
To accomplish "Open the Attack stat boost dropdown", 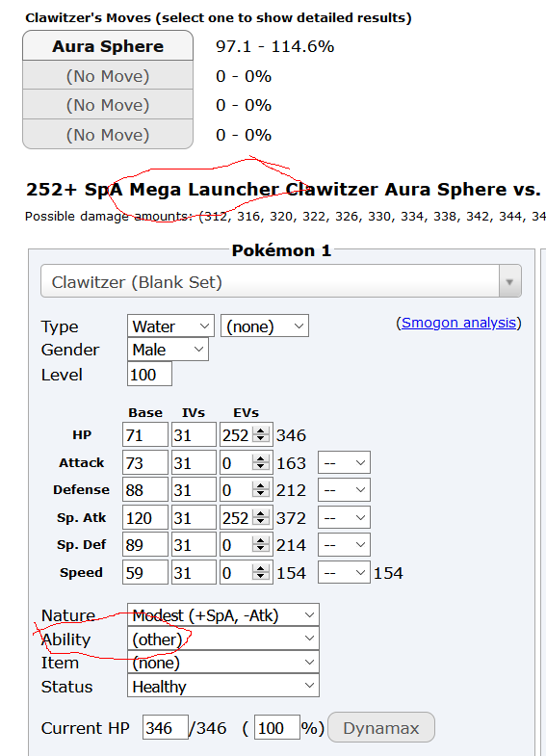I will click(x=344, y=463).
